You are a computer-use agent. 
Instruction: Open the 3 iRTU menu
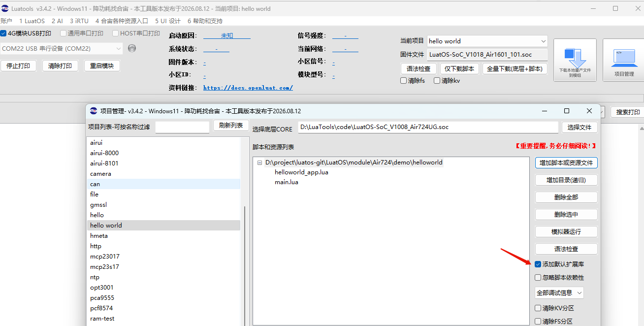pyautogui.click(x=79, y=21)
